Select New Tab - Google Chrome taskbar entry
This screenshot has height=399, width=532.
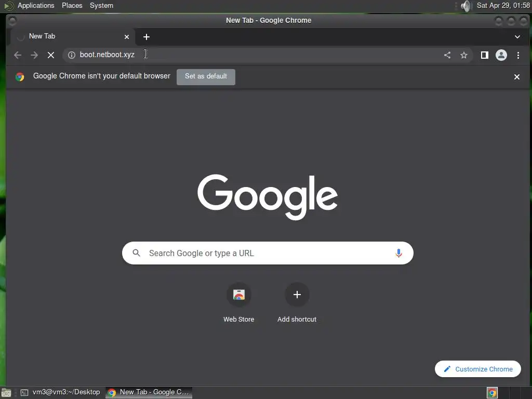pos(149,392)
